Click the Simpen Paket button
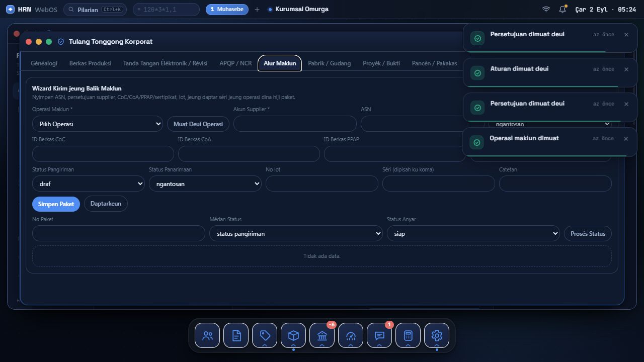This screenshot has height=362, width=644. pyautogui.click(x=56, y=204)
